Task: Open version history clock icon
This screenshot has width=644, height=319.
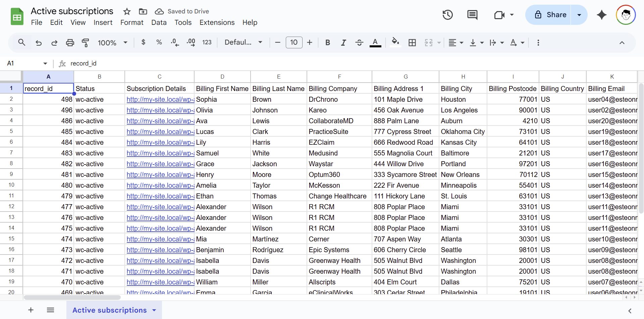Action: click(x=447, y=15)
